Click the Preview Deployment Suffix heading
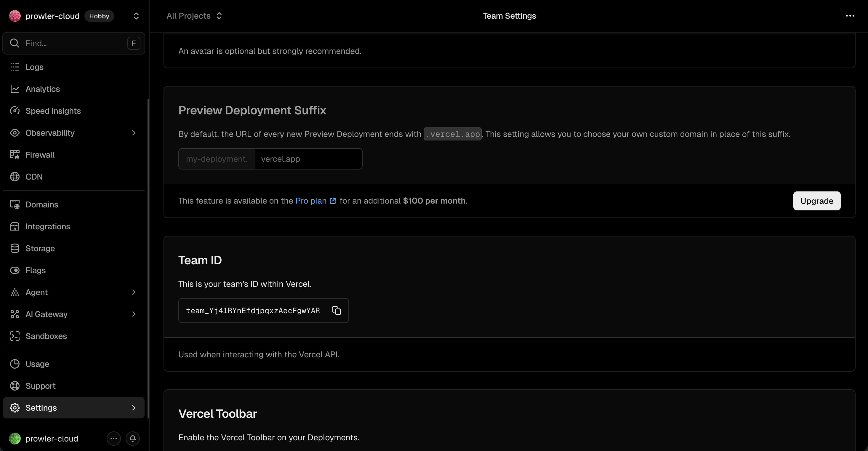The height and width of the screenshot is (451, 868). (252, 110)
